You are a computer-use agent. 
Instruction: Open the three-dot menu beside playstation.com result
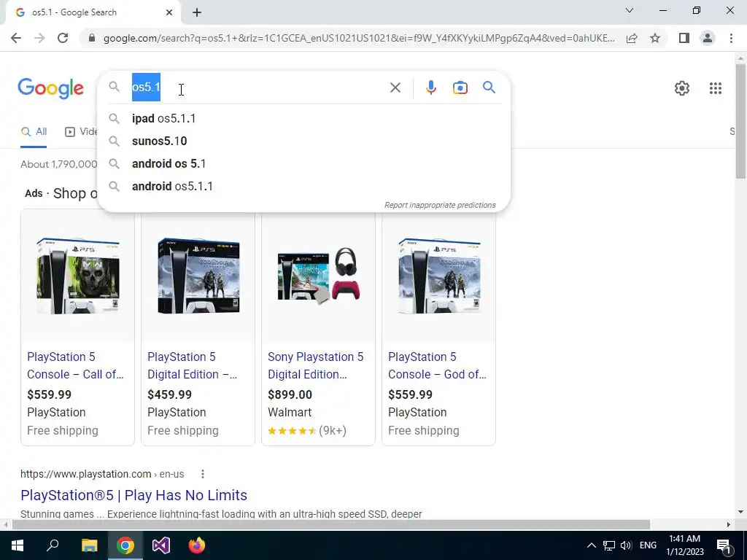pyautogui.click(x=203, y=474)
